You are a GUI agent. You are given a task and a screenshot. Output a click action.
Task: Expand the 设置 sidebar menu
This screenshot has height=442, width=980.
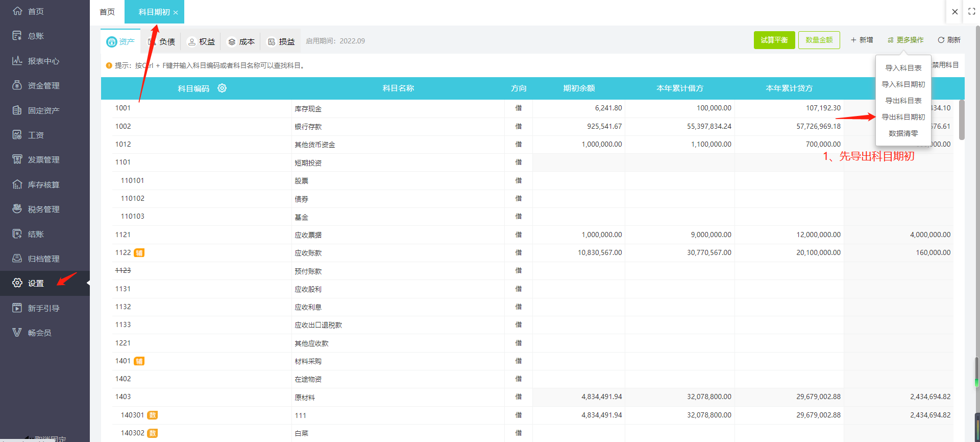point(36,283)
